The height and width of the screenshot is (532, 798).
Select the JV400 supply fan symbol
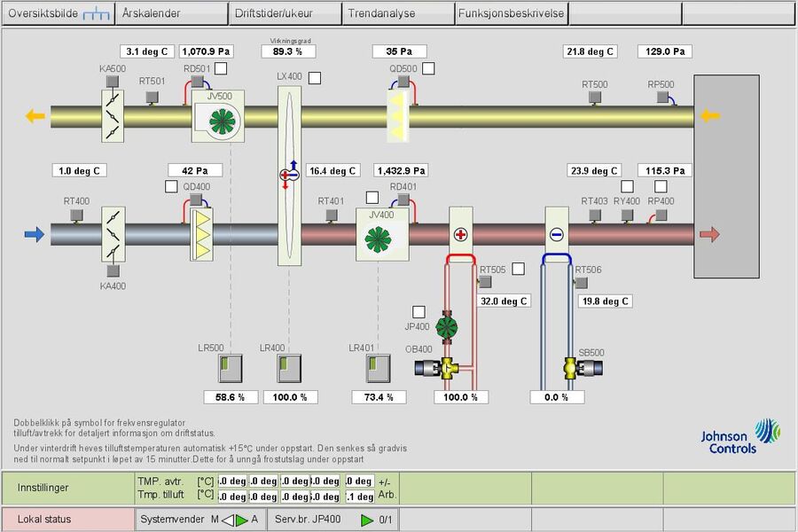(382, 238)
